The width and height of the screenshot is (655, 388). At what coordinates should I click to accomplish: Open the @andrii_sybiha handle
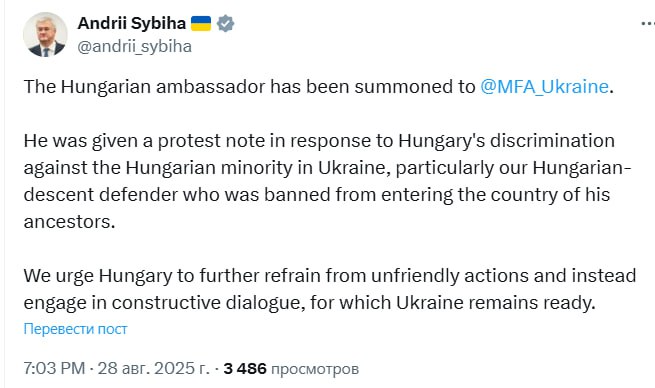pos(135,46)
